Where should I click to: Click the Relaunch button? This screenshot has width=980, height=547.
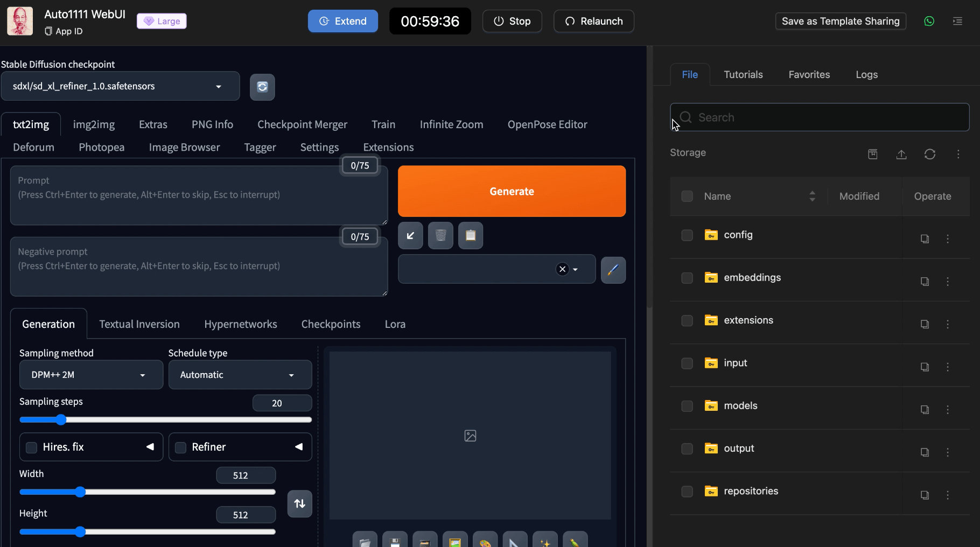pyautogui.click(x=593, y=21)
